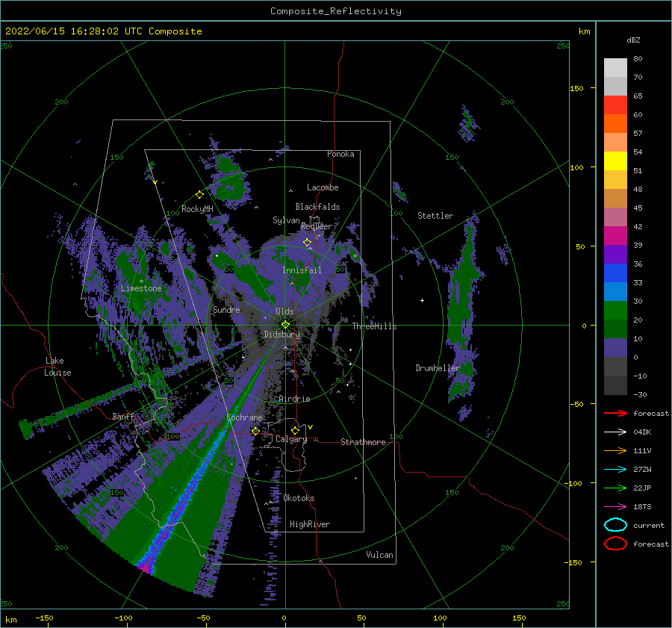Click the yellow marker beside Cochrane

tap(255, 431)
